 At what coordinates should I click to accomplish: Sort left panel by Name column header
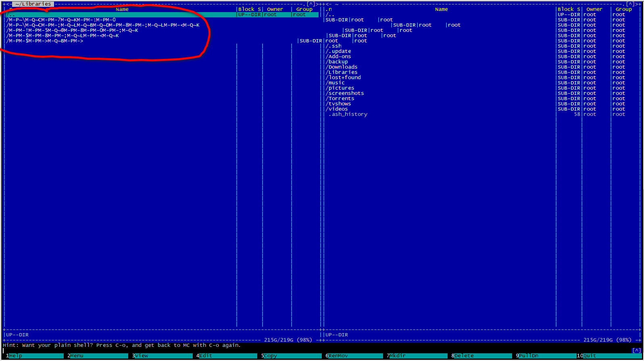122,9
